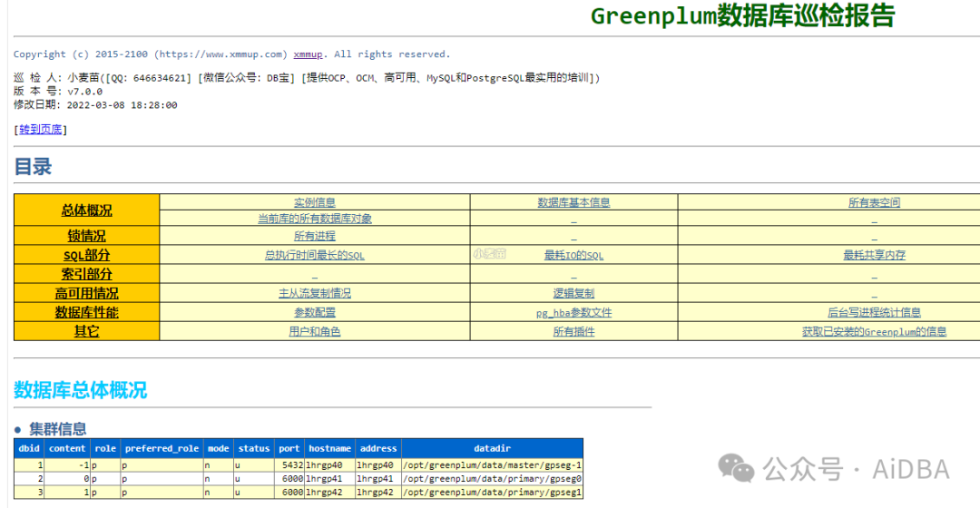Go to 用户和角色 link
Screen dimensions: 980x508
314,331
